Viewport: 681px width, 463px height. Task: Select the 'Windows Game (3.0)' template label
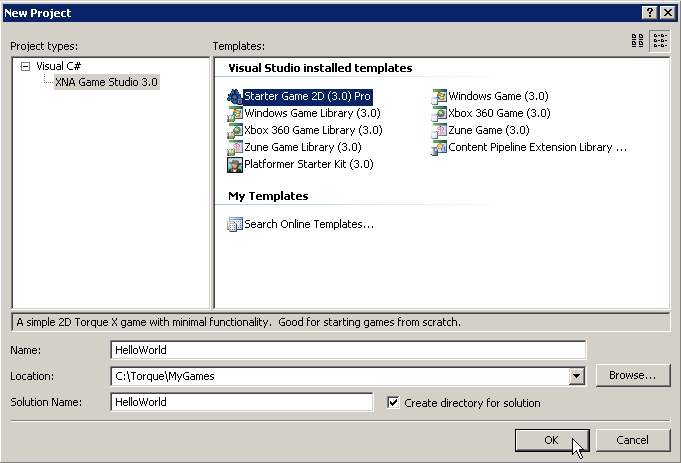(498, 96)
